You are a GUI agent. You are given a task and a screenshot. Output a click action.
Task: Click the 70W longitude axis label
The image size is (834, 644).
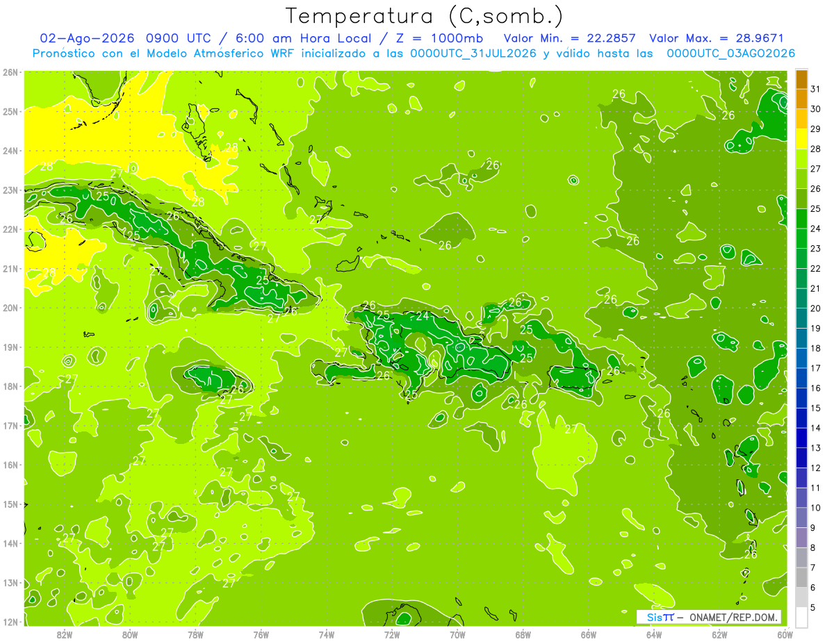(x=457, y=634)
